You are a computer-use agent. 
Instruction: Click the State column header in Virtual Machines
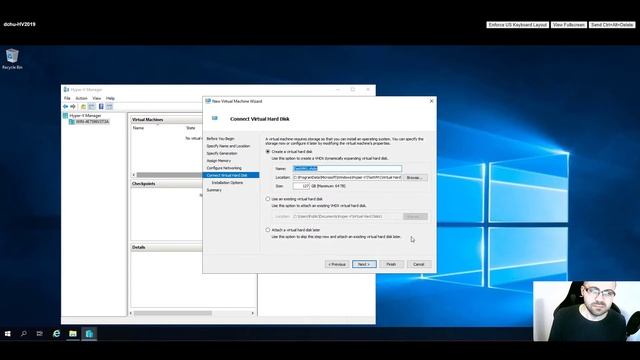click(x=191, y=128)
